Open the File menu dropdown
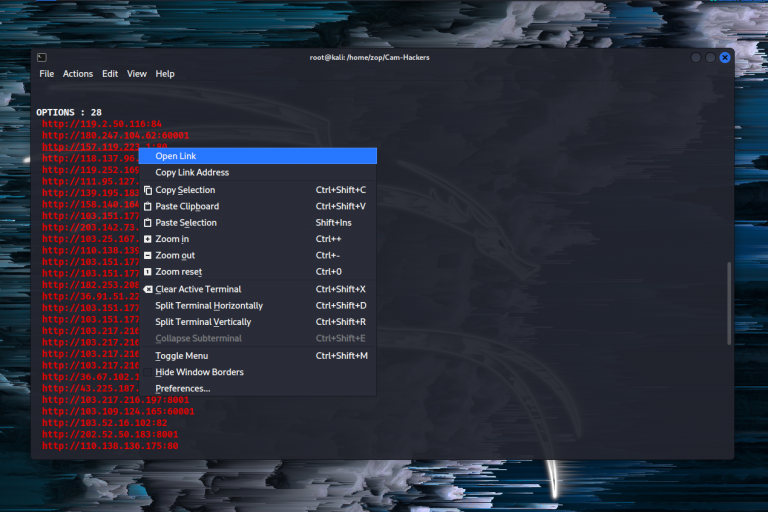Screen dimensions: 768x512 47,74
